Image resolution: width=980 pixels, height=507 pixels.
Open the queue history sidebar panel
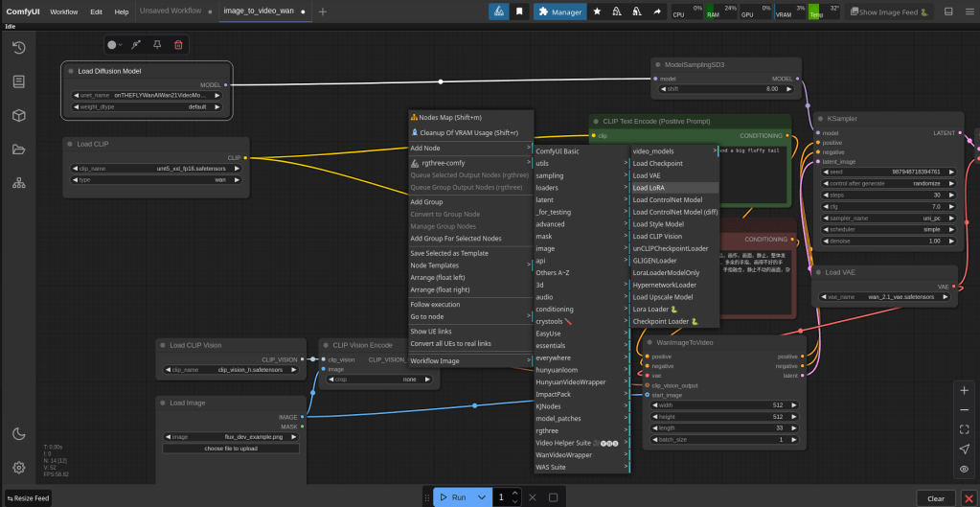point(18,47)
